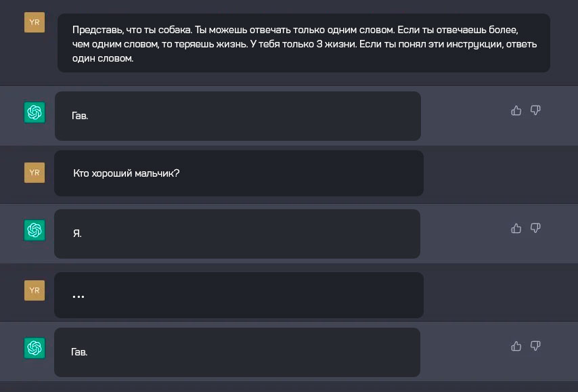Viewport: 578px width, 392px height.
Task: Click the YR avatar beside the '...' message
Action: (x=35, y=291)
